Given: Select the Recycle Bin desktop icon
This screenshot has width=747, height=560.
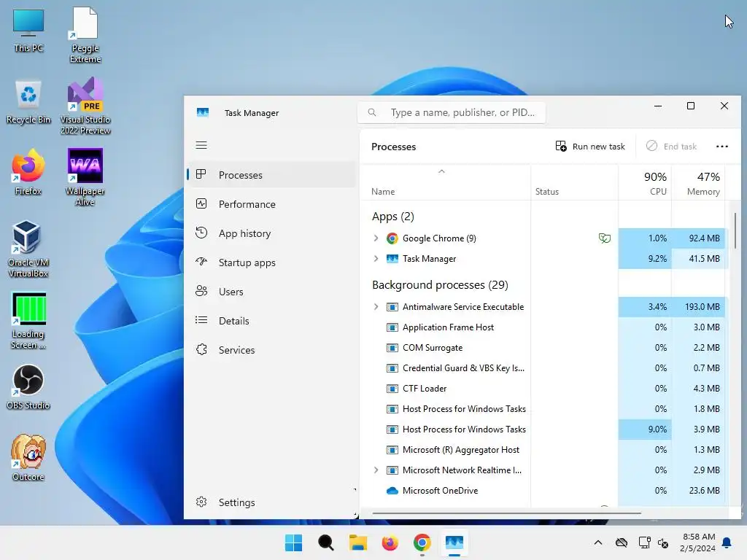Looking at the screenshot, I should pos(28,102).
